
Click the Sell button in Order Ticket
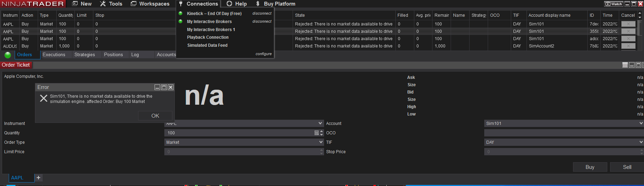click(627, 167)
